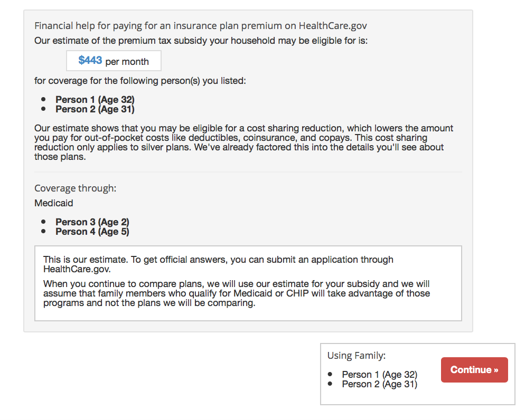
Task: Click the $443 subsidy amount
Action: [x=90, y=61]
